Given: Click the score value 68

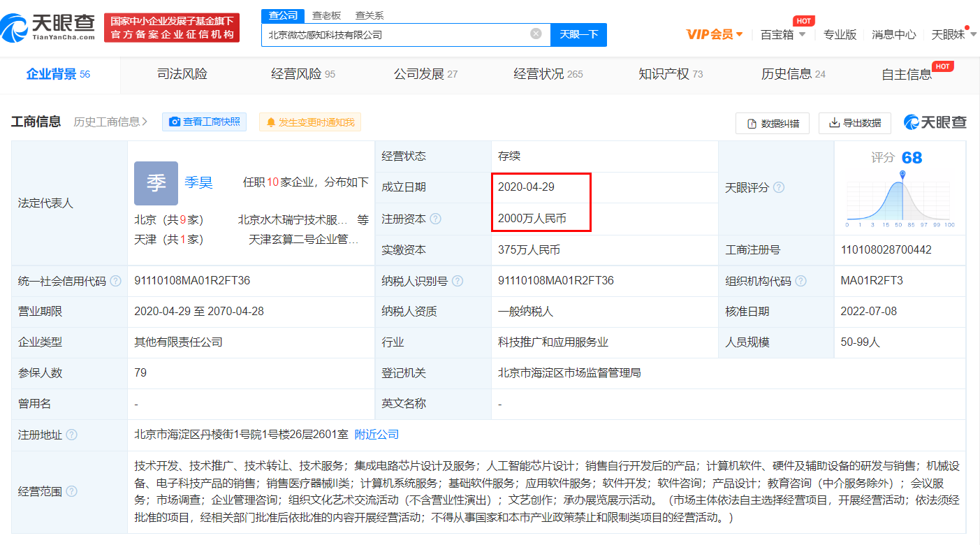Looking at the screenshot, I should (912, 157).
